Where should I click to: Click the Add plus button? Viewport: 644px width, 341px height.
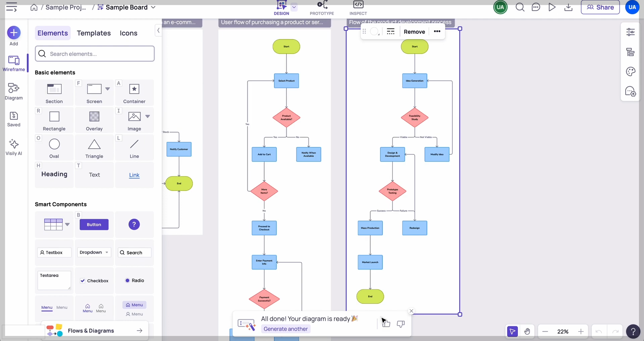coord(14,33)
